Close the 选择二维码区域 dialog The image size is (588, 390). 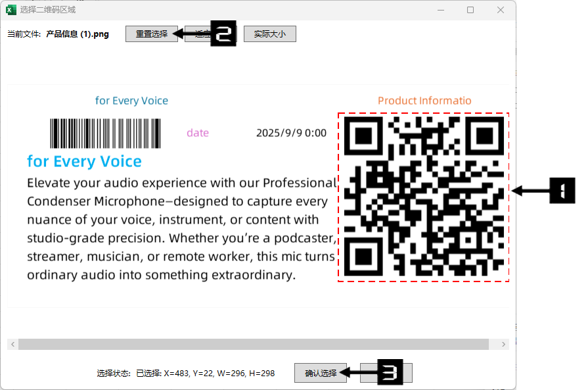pos(500,10)
